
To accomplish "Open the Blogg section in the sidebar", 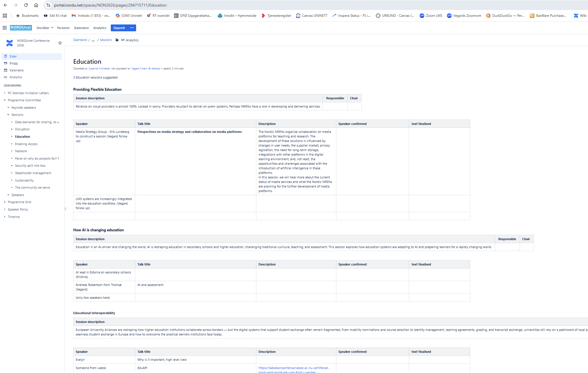I will [14, 63].
